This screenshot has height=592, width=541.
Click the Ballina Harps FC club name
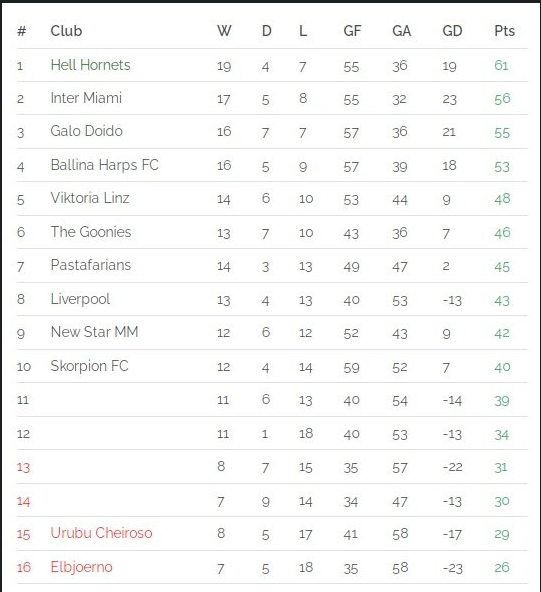[x=105, y=165]
